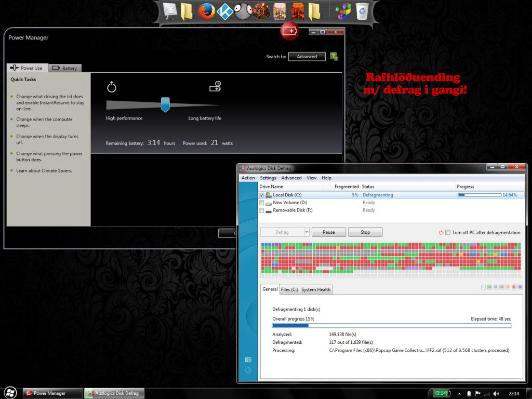532x399 pixels.
Task: Check the New Volume (D:) checkbox
Action: [x=261, y=203]
